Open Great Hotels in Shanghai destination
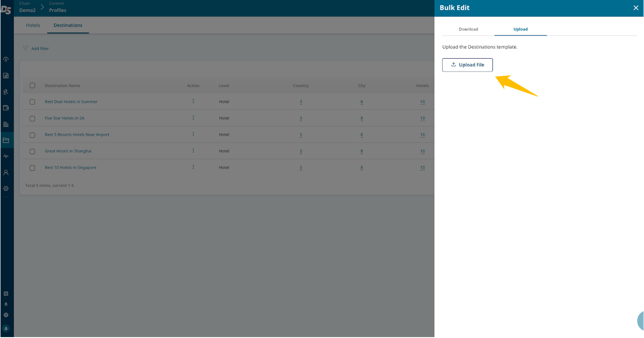This screenshot has height=338, width=644. [x=68, y=151]
